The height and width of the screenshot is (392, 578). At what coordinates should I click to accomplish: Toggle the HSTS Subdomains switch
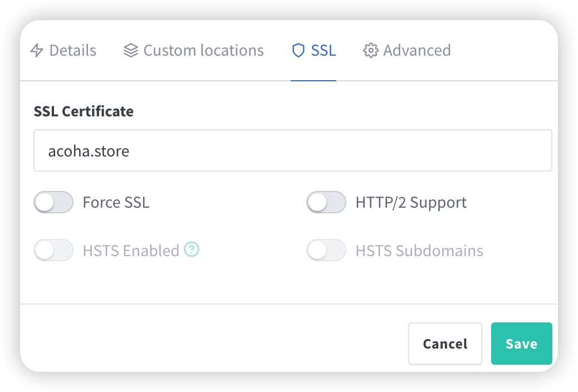326,251
